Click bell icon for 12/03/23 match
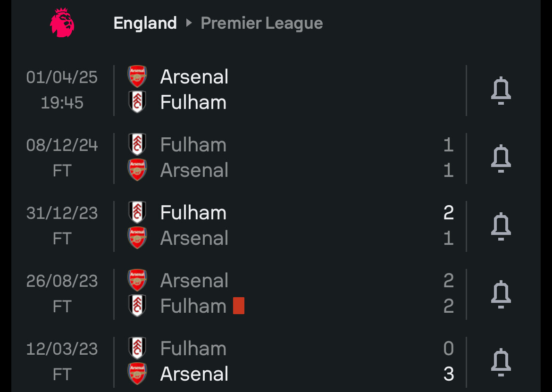The image size is (552, 392). coord(501,362)
